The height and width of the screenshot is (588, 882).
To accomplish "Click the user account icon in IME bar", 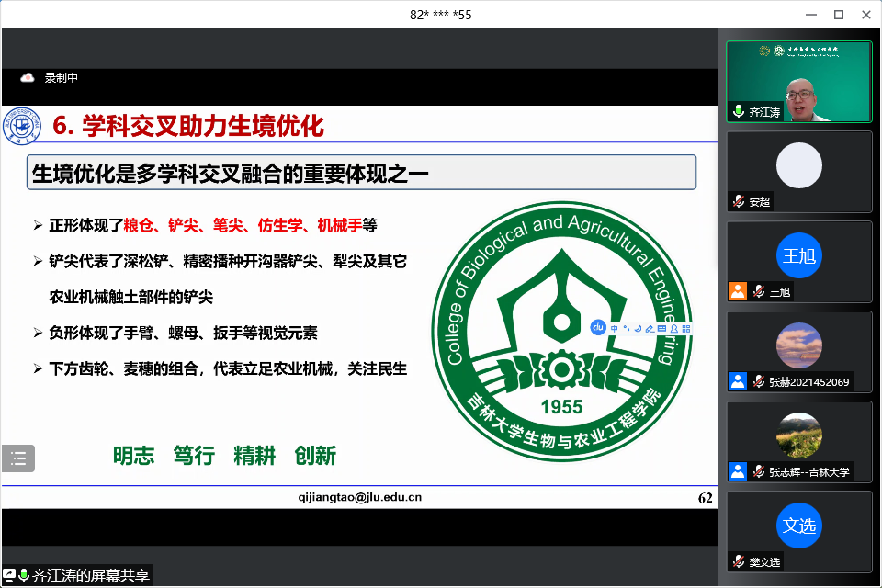I will pyautogui.click(x=674, y=328).
